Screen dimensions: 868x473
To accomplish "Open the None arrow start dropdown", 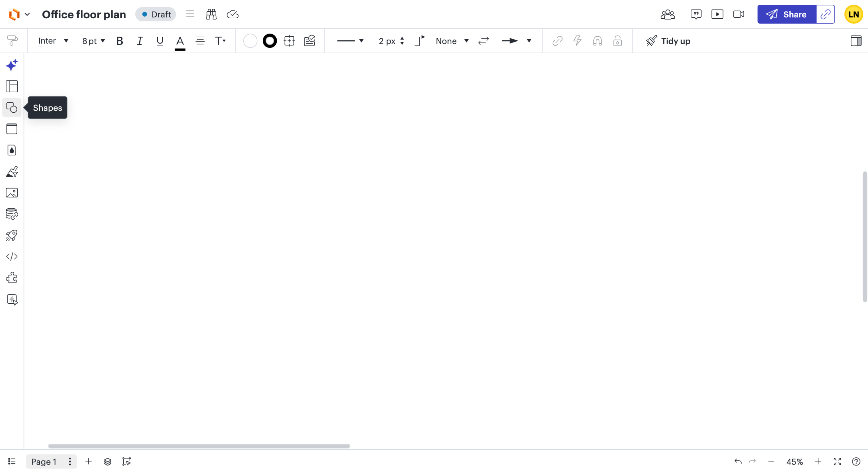I will click(x=452, y=41).
